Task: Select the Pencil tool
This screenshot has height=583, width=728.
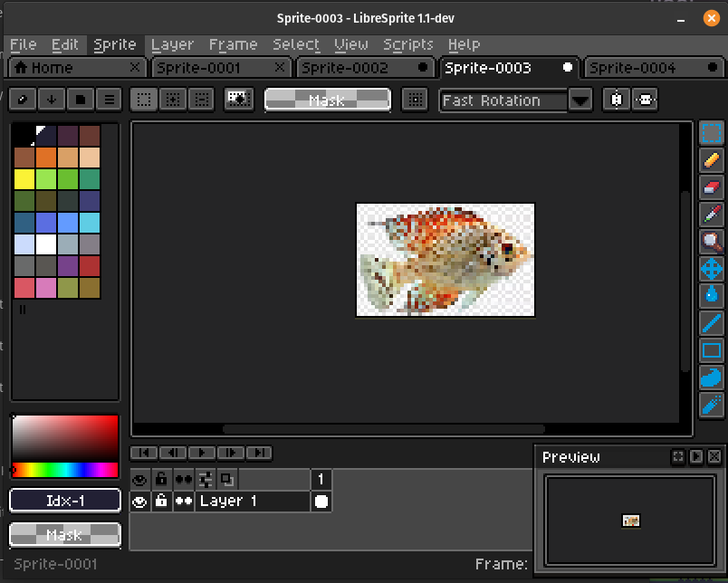Action: [712, 160]
